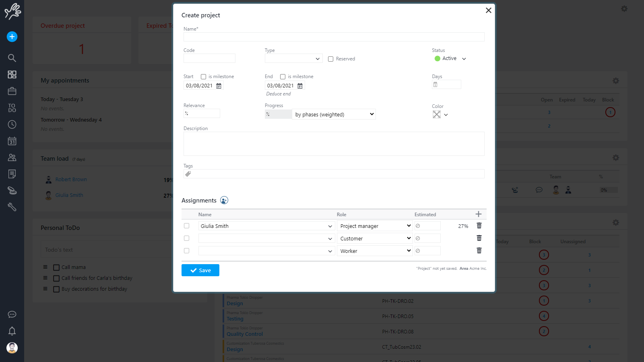Delete the Giulia Smith assignment row

point(479,226)
